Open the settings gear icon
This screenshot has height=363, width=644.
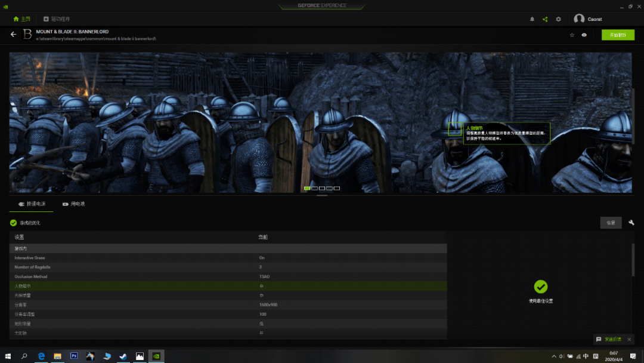pos(558,19)
